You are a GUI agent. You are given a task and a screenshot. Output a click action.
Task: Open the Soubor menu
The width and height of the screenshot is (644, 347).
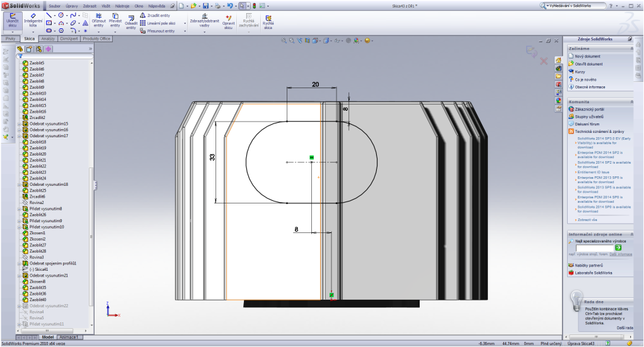pyautogui.click(x=54, y=6)
